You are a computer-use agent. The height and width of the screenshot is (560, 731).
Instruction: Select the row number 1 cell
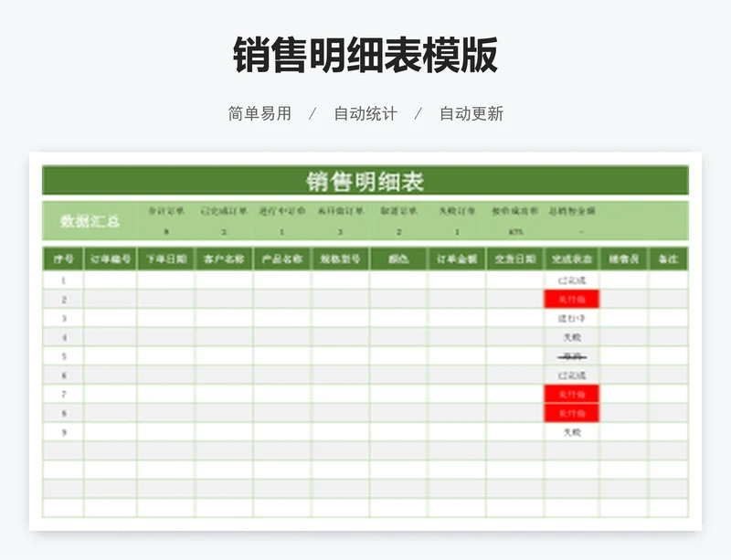tap(63, 280)
